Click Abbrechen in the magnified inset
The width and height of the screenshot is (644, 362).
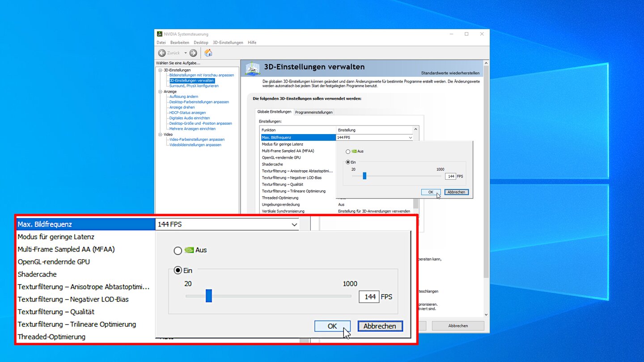coord(380,326)
